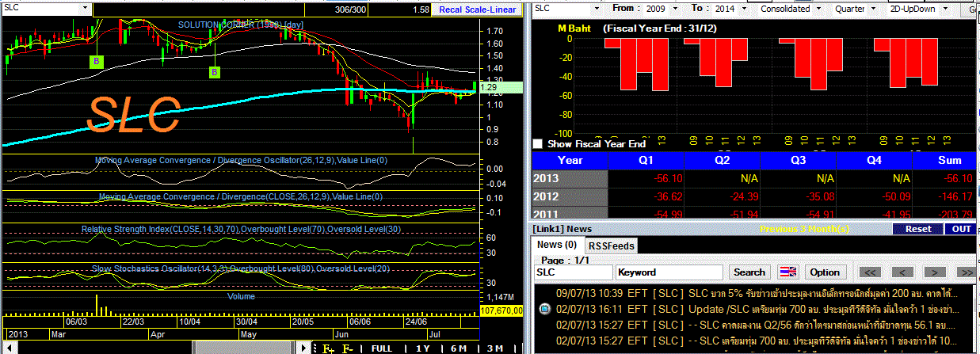Click the 2013 year row label
Image resolution: width=980 pixels, height=354 pixels.
[x=570, y=178]
